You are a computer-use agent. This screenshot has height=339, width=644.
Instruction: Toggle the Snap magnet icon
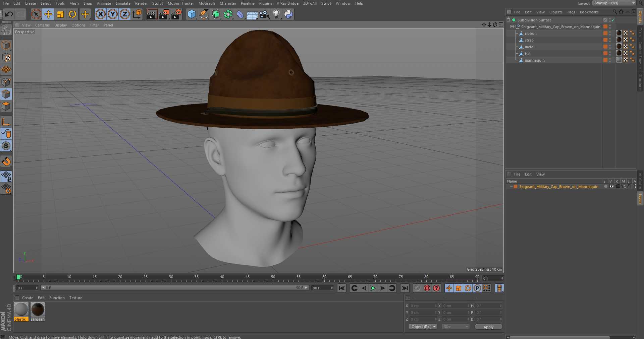click(6, 161)
